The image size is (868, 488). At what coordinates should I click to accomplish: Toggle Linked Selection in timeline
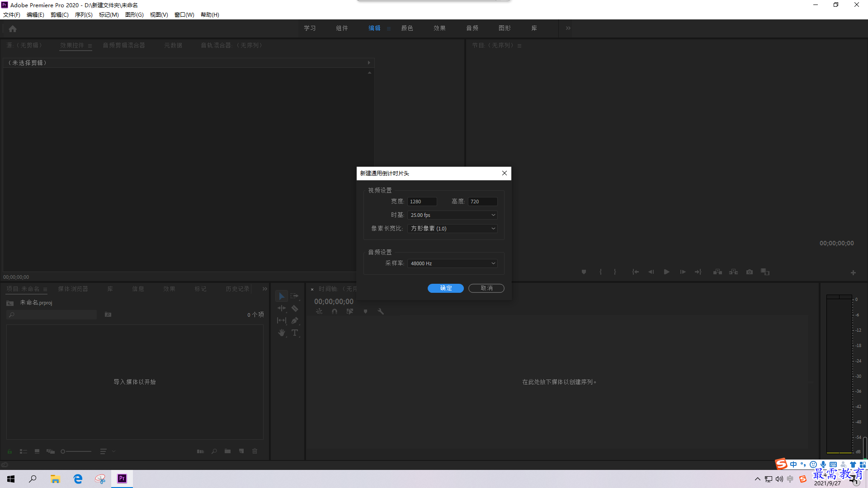pyautogui.click(x=350, y=312)
